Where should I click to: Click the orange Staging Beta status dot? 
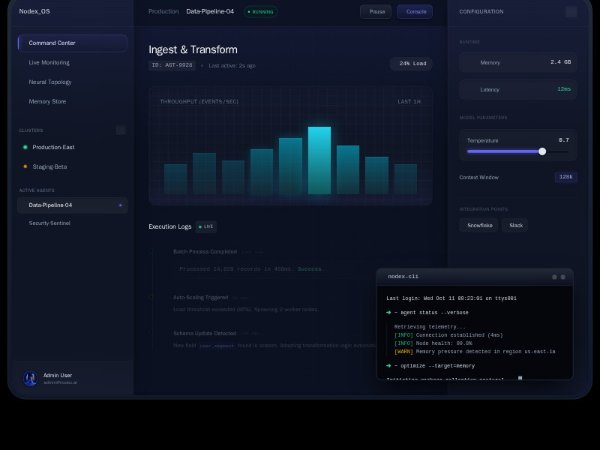[25, 167]
